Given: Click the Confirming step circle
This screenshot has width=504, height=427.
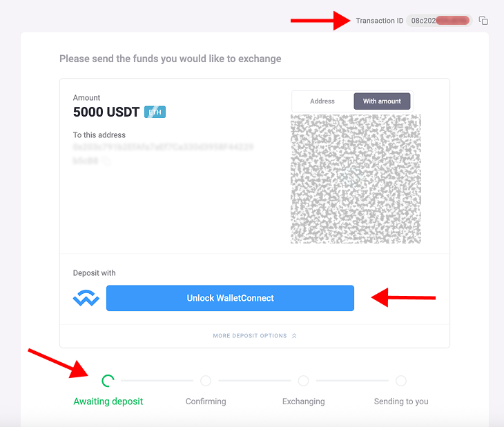Looking at the screenshot, I should point(206,381).
